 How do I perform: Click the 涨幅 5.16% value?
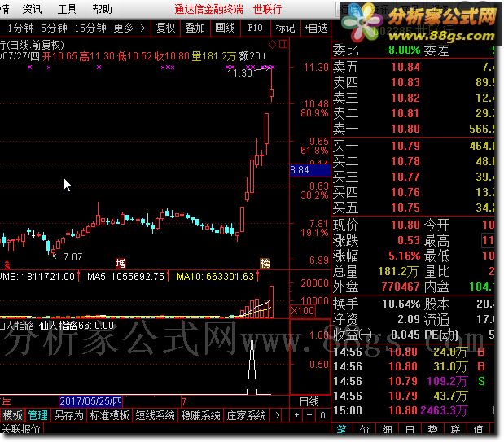(x=404, y=256)
